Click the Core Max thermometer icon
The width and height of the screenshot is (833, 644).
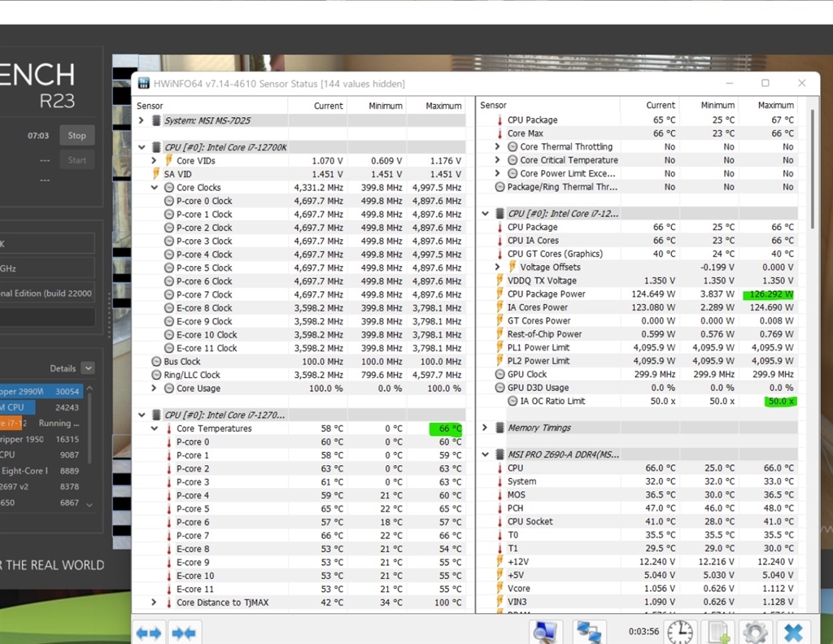(x=499, y=133)
